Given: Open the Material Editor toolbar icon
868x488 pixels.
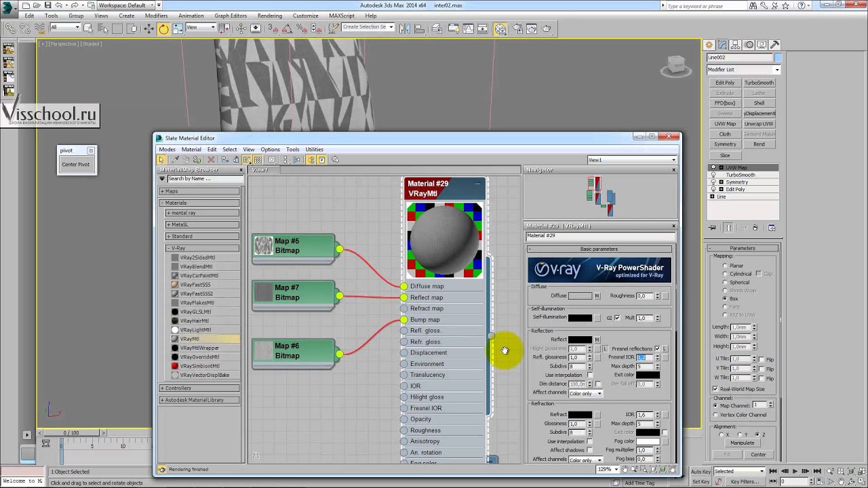Looking at the screenshot, I should (x=500, y=28).
